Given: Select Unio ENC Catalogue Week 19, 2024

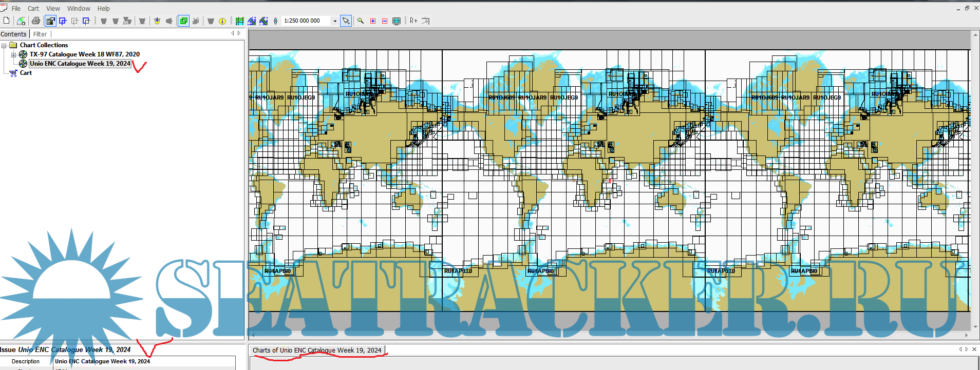Looking at the screenshot, I should coord(80,64).
